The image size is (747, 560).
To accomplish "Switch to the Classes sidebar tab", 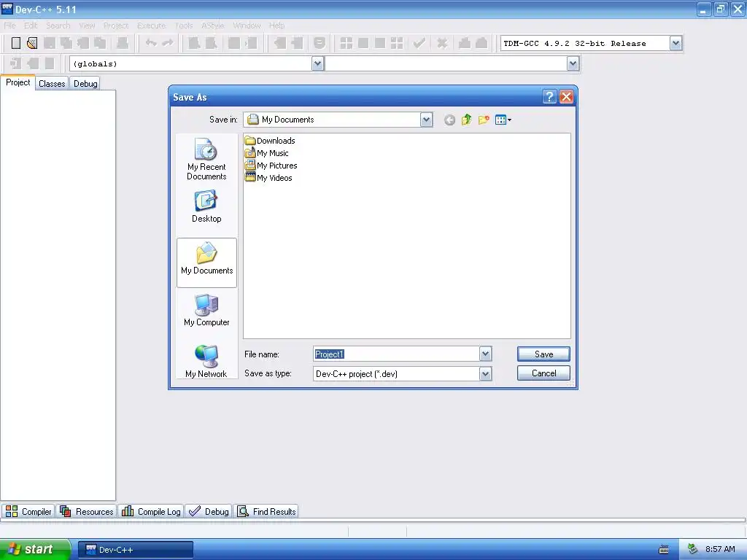I will coord(52,83).
